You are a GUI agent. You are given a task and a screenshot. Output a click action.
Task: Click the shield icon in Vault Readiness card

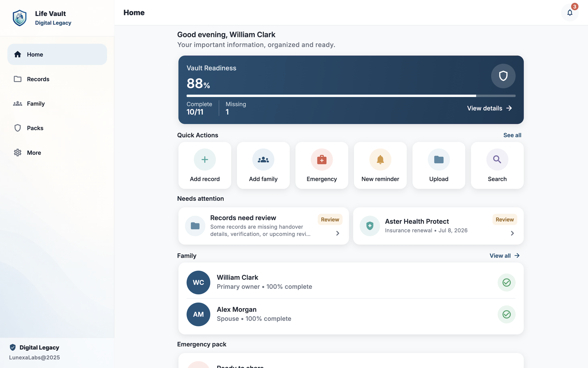[503, 76]
